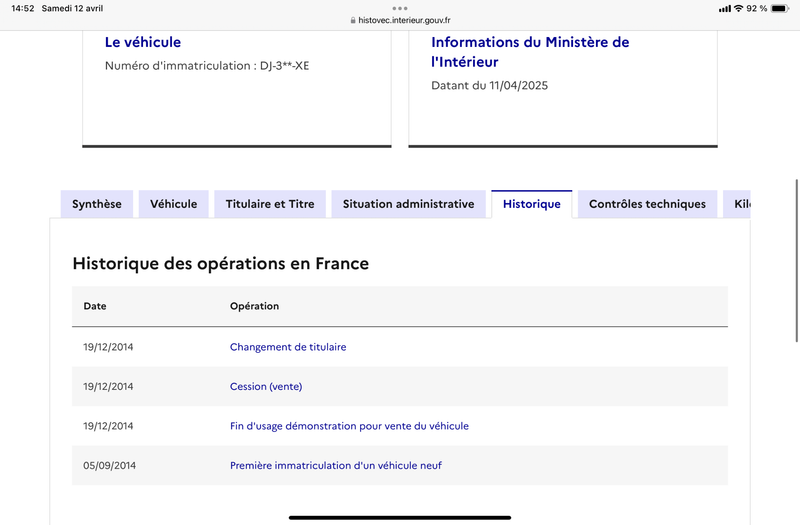The height and width of the screenshot is (525, 800).
Task: Open Fin d'usage démonstration pour vente entry
Action: coord(349,426)
